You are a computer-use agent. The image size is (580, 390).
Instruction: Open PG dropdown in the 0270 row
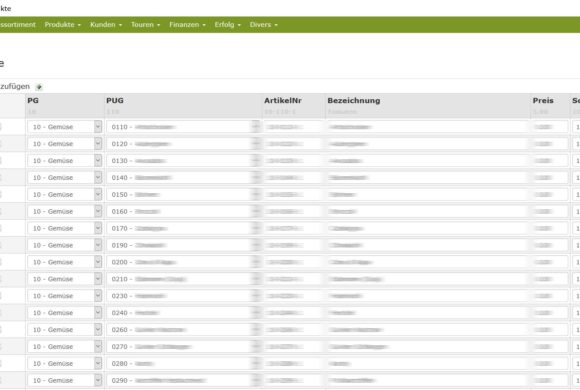point(64,347)
